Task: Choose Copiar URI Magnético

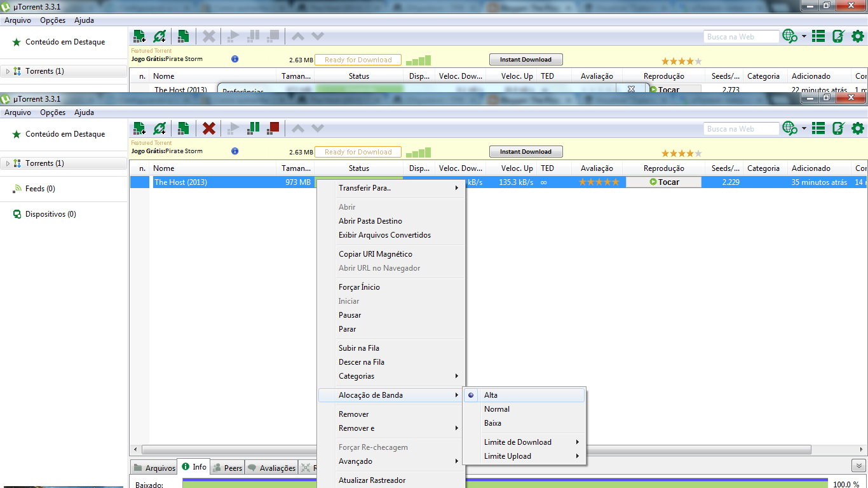Action: 391,254
